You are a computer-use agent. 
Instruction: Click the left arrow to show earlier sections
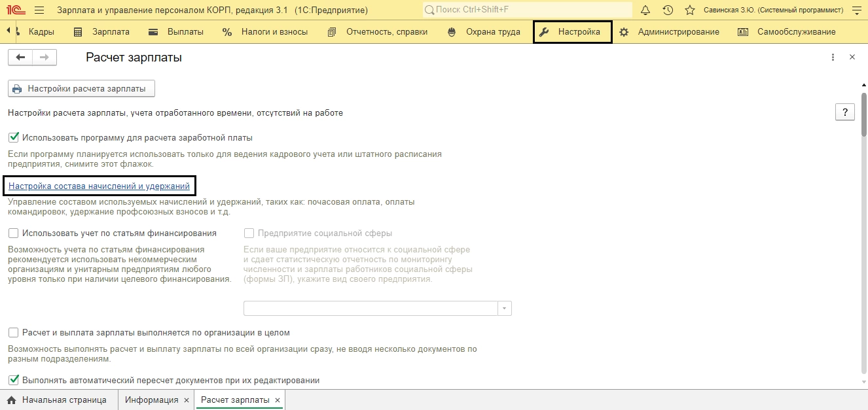click(8, 31)
